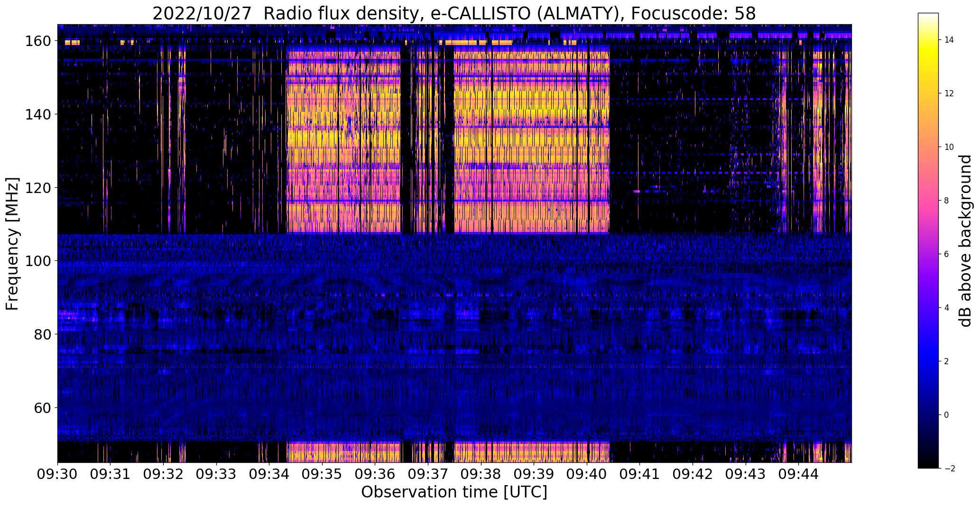The height and width of the screenshot is (506, 980).
Task: Click the colorbar tick value 2
Action: click(947, 361)
